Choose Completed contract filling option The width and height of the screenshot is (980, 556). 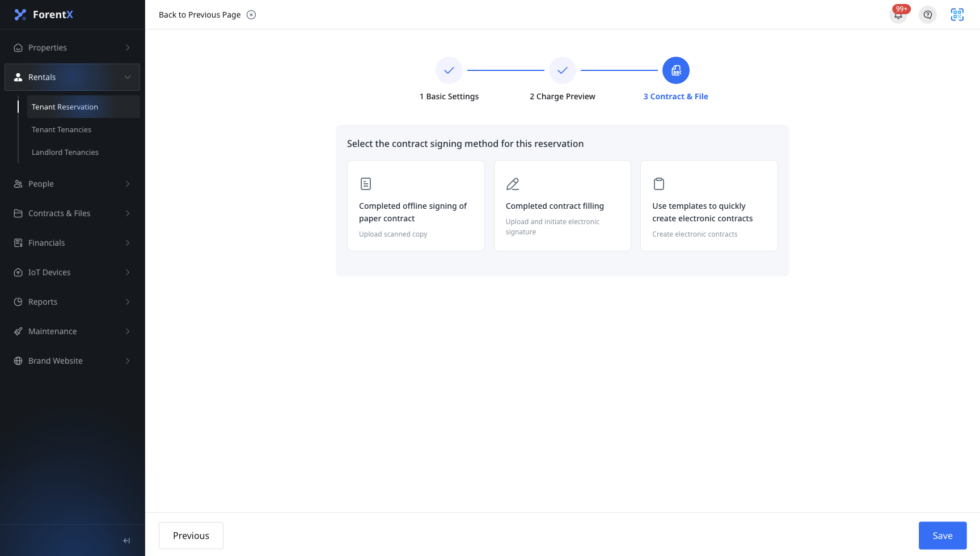click(x=563, y=205)
